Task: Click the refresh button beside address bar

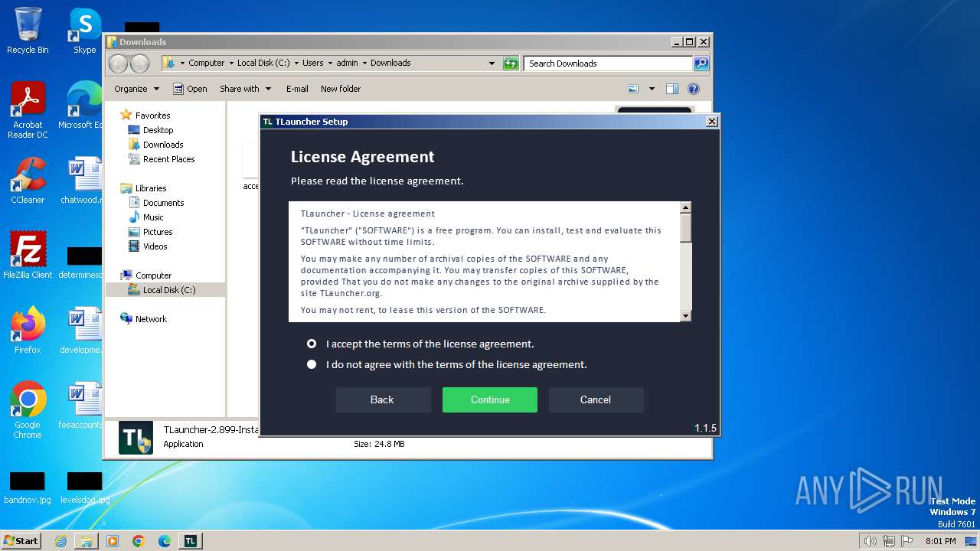Action: pyautogui.click(x=511, y=64)
